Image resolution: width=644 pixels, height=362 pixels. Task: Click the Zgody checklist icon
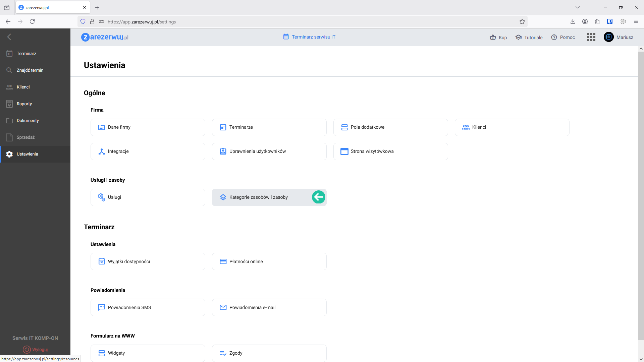point(223,353)
